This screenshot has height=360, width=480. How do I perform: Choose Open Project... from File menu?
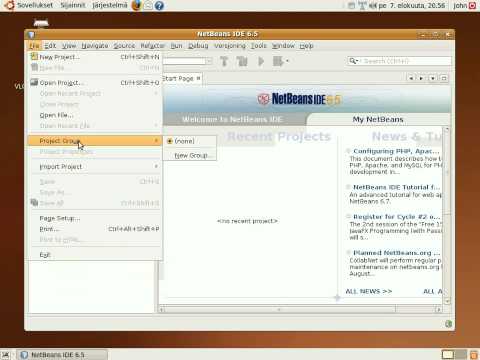[95, 82]
